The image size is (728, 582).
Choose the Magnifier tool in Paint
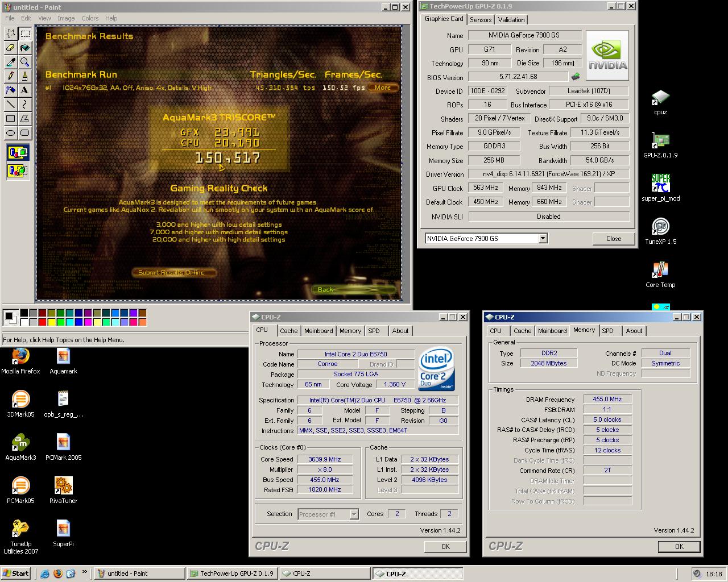click(24, 62)
